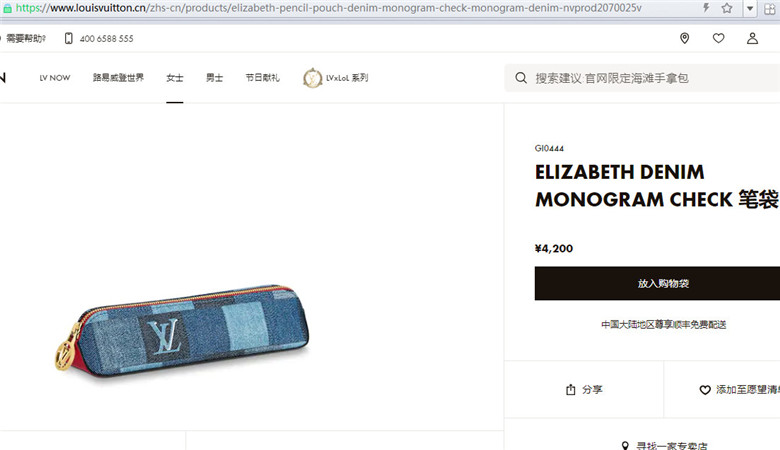Click the 放入购物袋 button
Screen dimensions: 780x450
(x=657, y=283)
